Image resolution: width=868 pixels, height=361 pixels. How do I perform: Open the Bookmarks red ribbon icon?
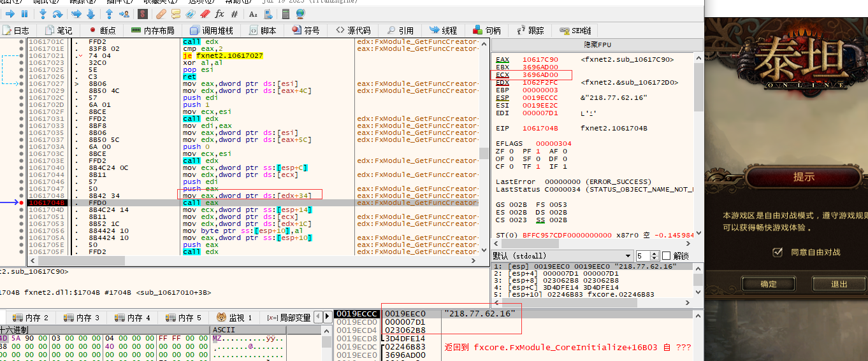[x=205, y=13]
